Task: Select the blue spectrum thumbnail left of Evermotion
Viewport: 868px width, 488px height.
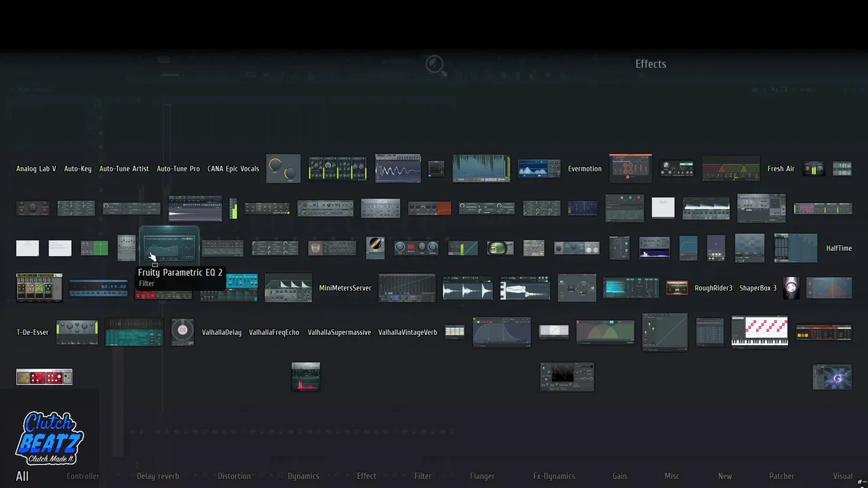Action: pyautogui.click(x=539, y=169)
